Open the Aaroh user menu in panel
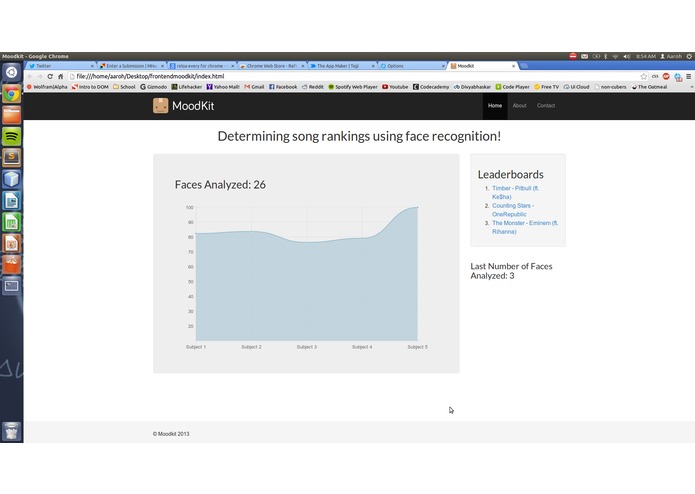The height and width of the screenshot is (494, 695). (671, 56)
